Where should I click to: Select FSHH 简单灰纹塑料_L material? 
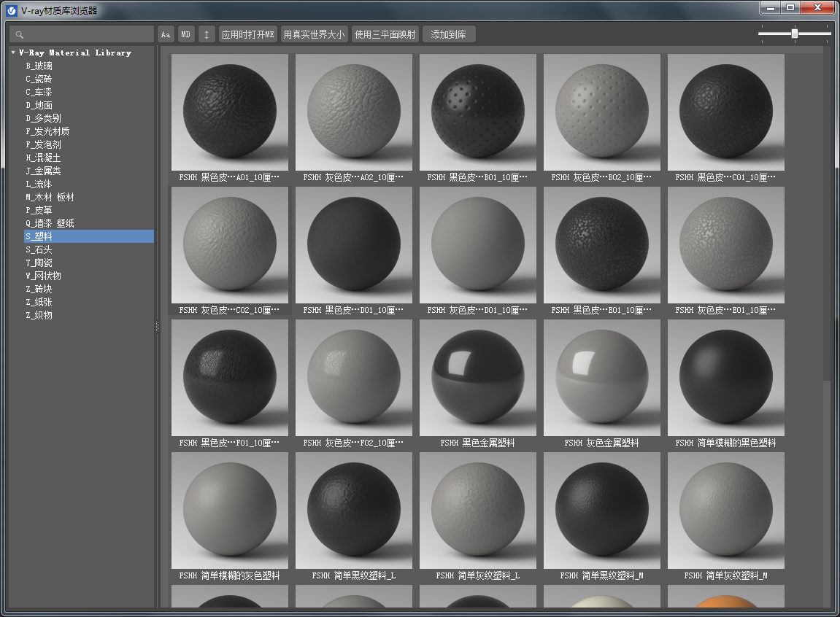coord(478,510)
